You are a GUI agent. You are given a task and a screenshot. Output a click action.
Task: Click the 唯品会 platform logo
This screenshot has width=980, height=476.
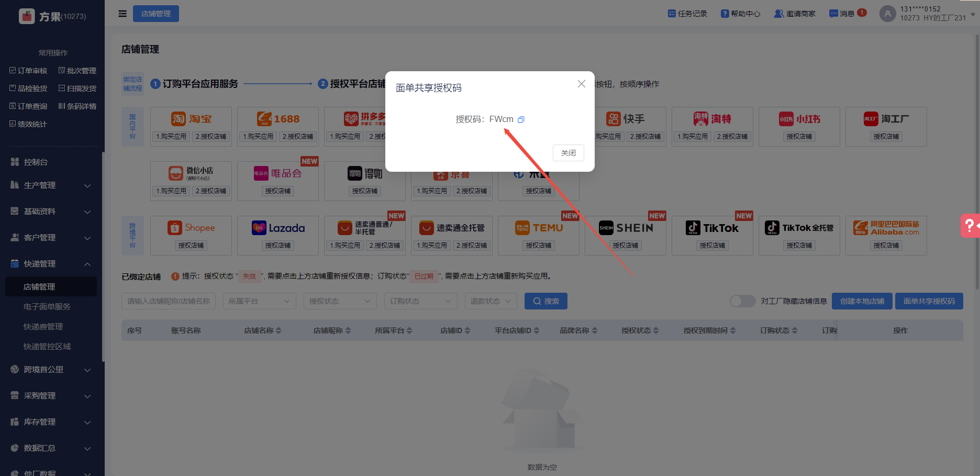tap(278, 173)
